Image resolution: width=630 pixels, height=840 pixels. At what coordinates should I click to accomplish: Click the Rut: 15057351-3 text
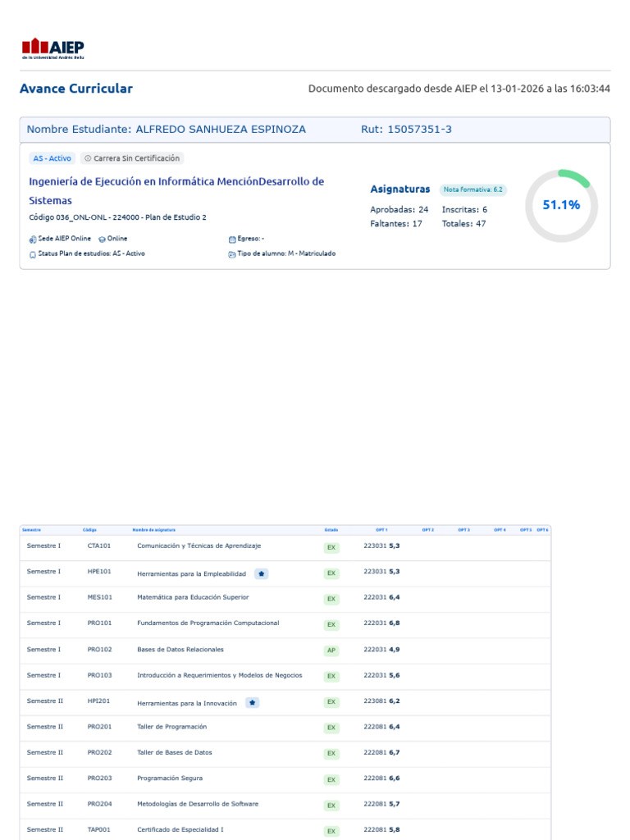pos(406,129)
